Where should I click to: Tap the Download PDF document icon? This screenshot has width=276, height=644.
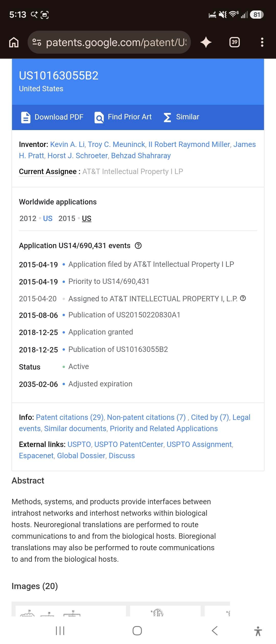tap(26, 117)
